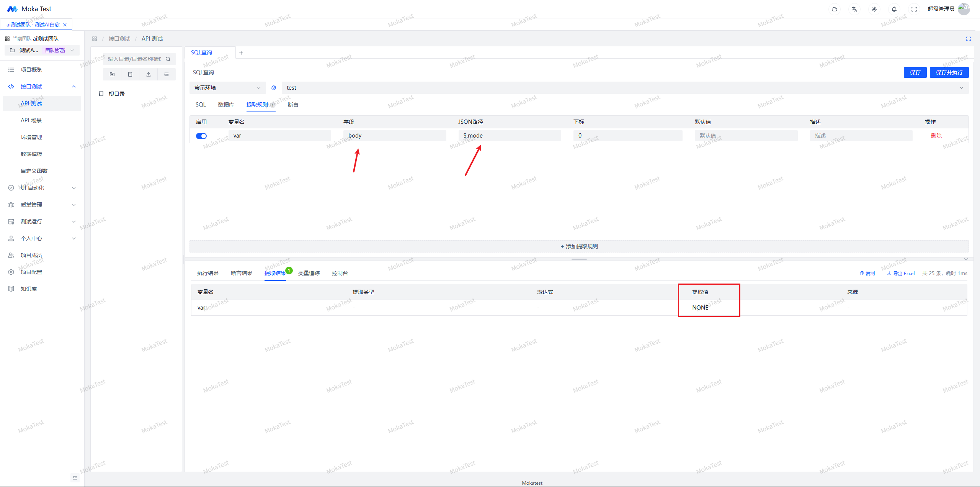Click the Moka Test logo icon
The height and width of the screenshot is (487, 980).
pos(12,9)
